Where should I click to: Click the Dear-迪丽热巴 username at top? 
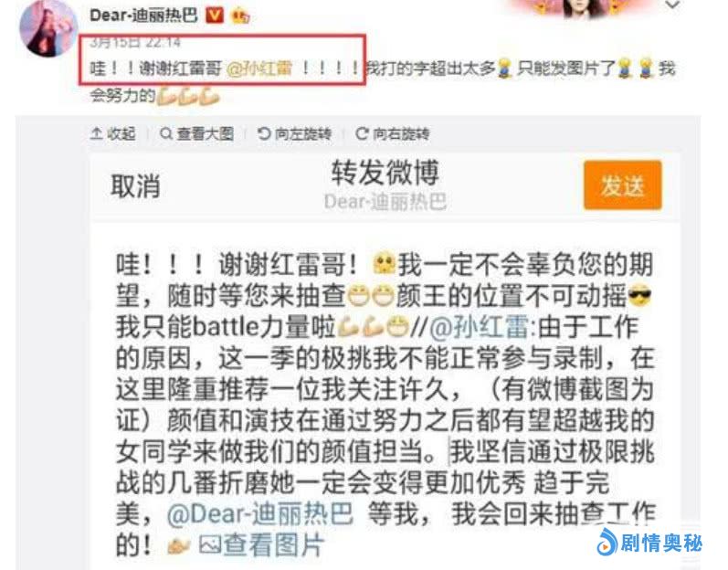143,16
